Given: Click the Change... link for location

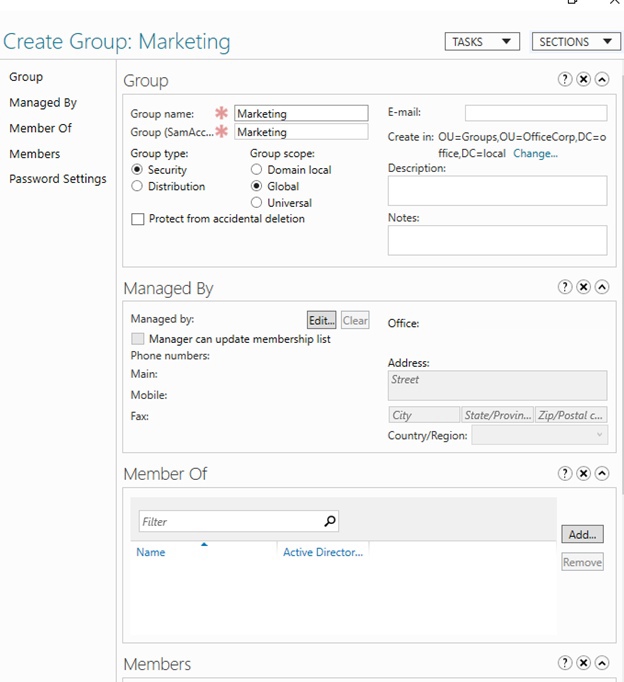Looking at the screenshot, I should [x=535, y=153].
